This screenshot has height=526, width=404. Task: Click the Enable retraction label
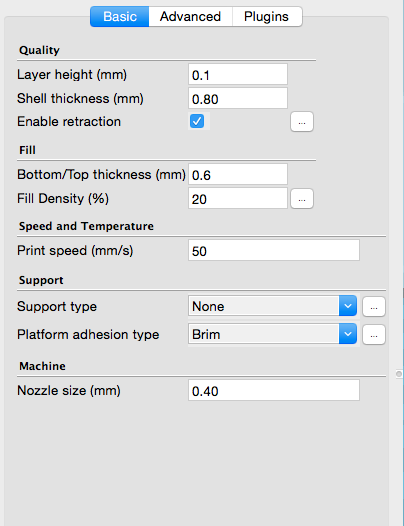(x=69, y=121)
